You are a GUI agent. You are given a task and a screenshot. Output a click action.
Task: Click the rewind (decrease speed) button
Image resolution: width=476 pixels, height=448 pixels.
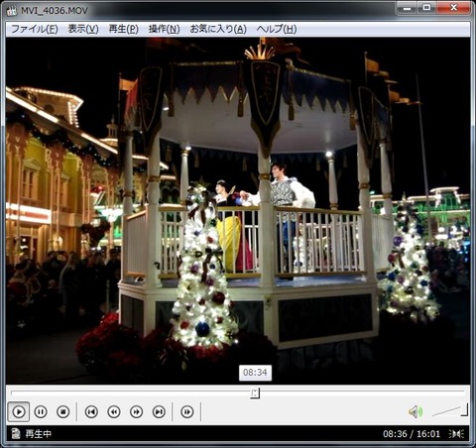pyautogui.click(x=114, y=412)
